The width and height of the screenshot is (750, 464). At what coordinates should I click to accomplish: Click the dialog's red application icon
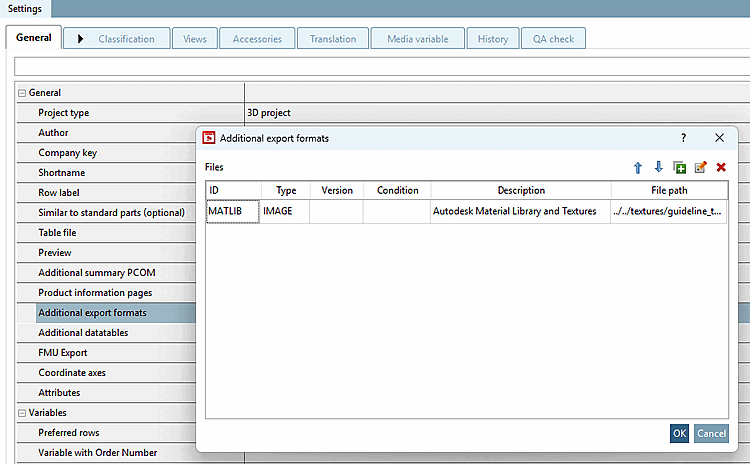click(209, 138)
